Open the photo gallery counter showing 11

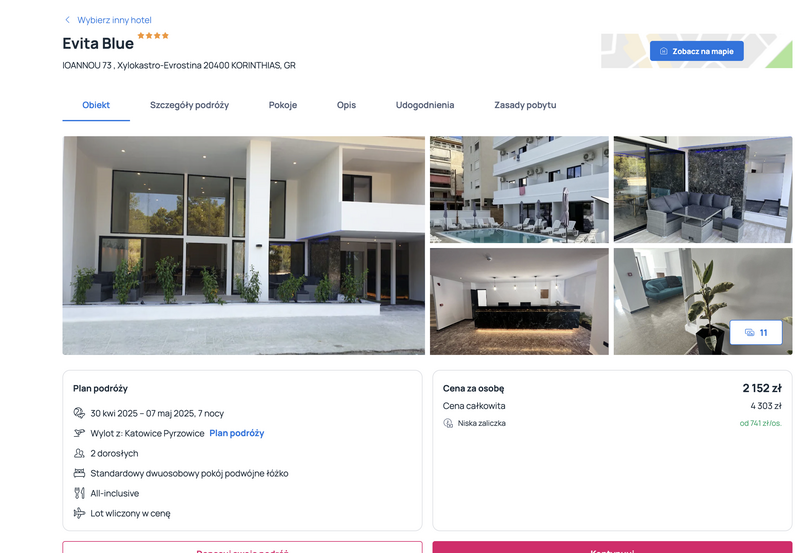tap(756, 333)
